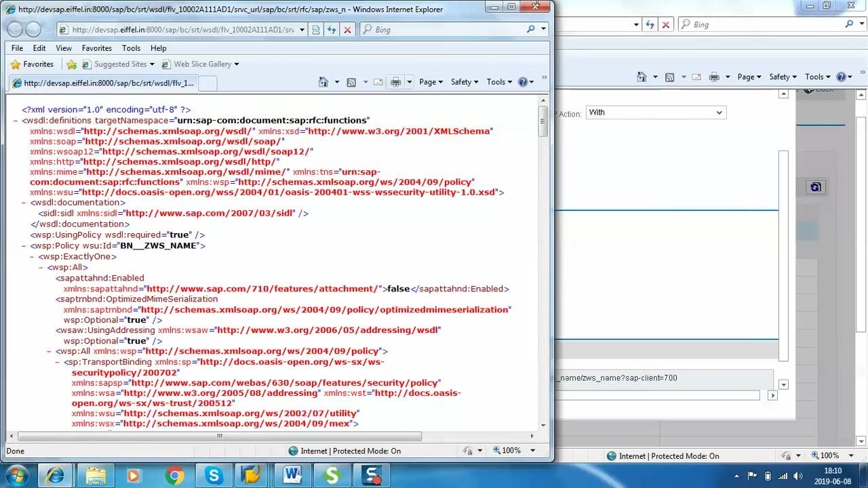Open File Explorer folder on taskbar
This screenshot has width=868, height=488.
point(96,475)
